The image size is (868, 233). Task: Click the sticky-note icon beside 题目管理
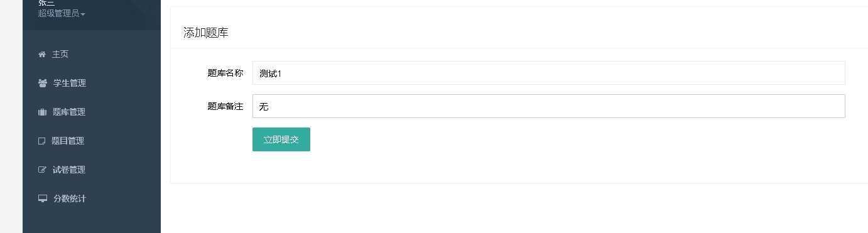point(42,141)
